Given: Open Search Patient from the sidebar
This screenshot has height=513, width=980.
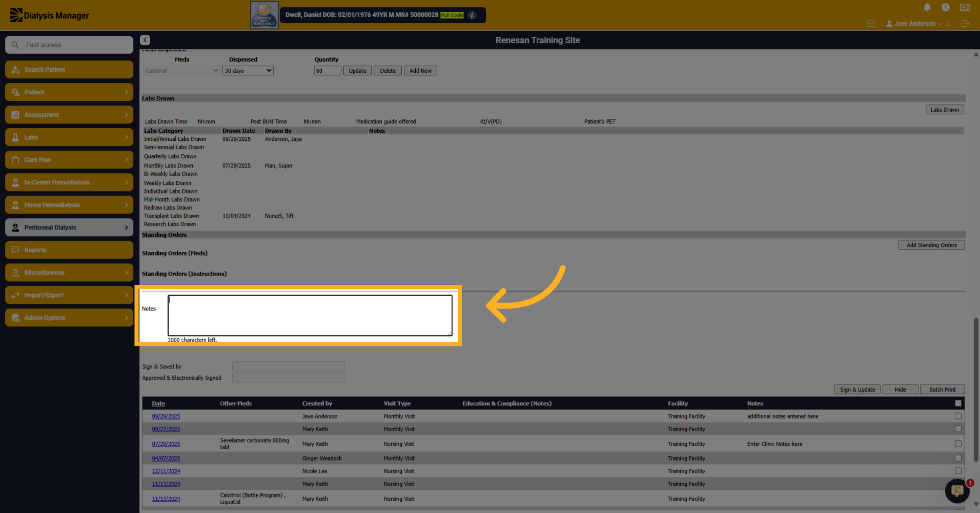Looking at the screenshot, I should click(x=69, y=69).
